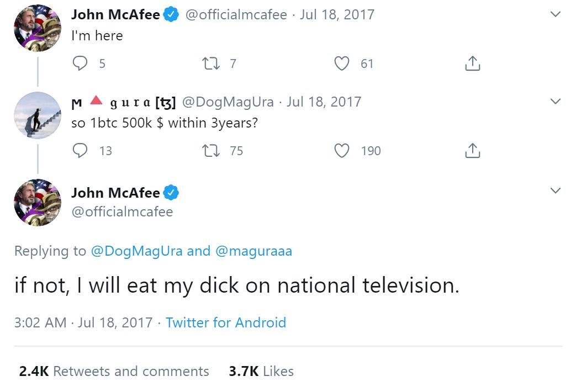Like the "I'm here" tweet
This screenshot has width=576, height=392.
point(342,63)
